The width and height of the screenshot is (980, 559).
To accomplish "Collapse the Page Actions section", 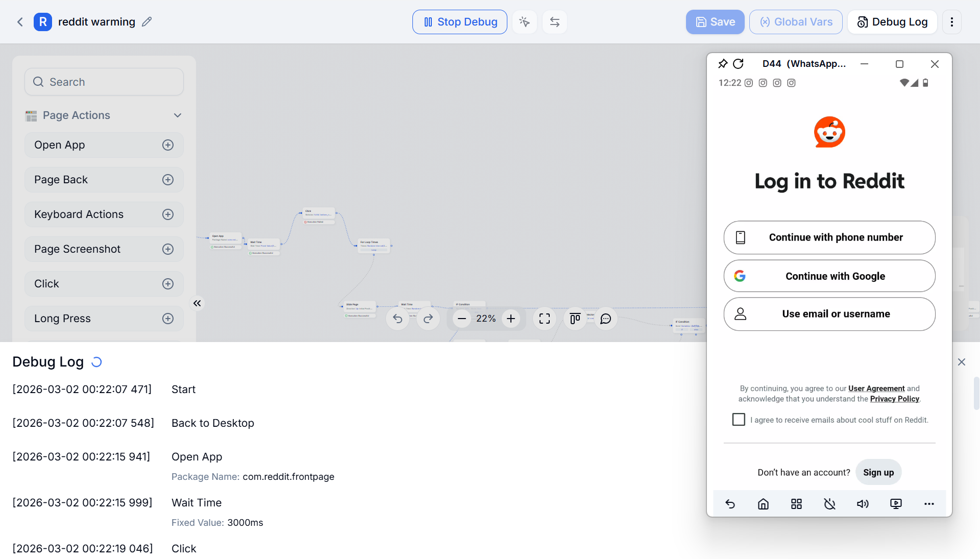I will pyautogui.click(x=178, y=115).
